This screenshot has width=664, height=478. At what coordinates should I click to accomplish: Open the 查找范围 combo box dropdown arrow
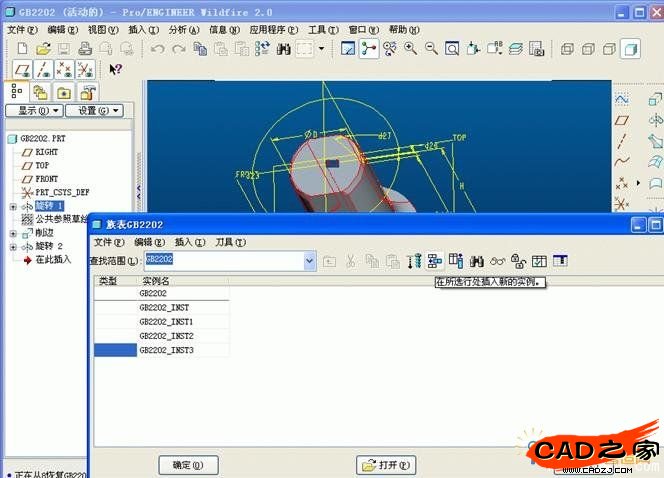pos(309,261)
